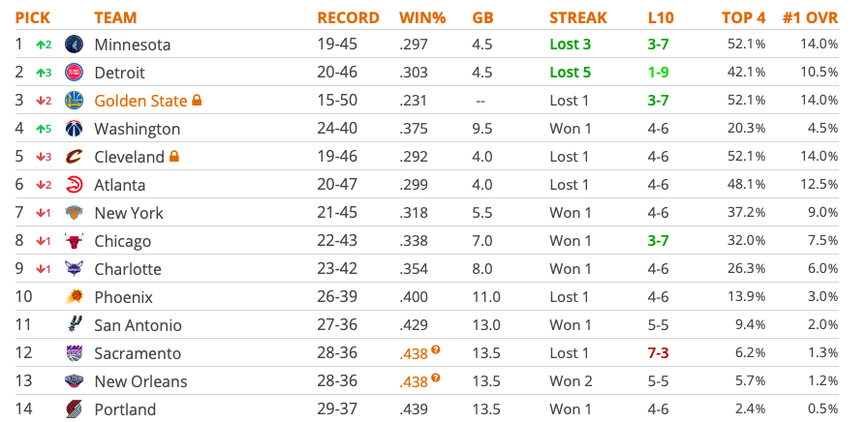The image size is (868, 422).
Task: Sort by the STREAK column header
Action: 578,17
